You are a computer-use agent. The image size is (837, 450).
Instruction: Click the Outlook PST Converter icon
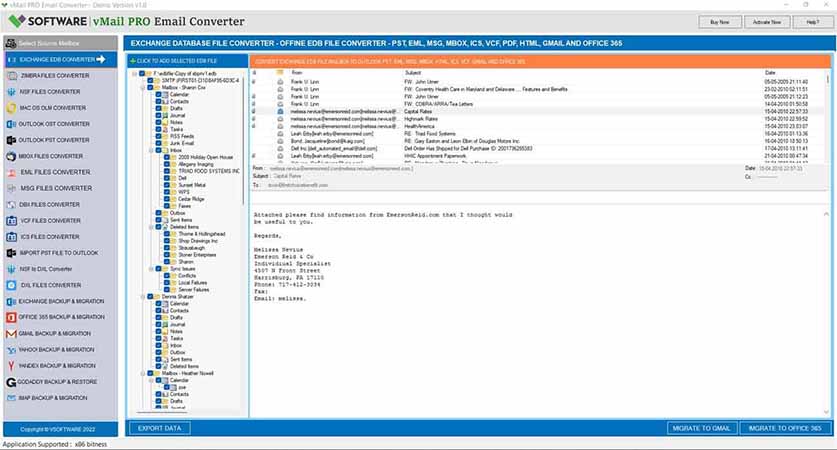click(x=11, y=140)
